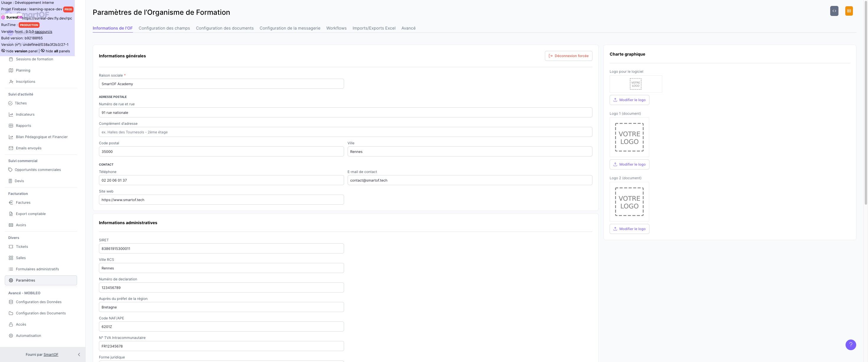Click the orange panel icon button
Screen dimensions: 868x362
coord(849,11)
